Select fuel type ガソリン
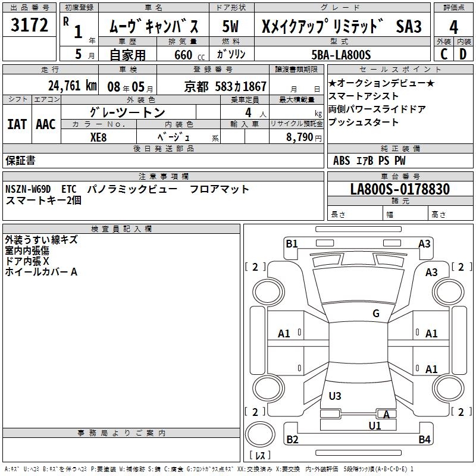 pos(231,54)
